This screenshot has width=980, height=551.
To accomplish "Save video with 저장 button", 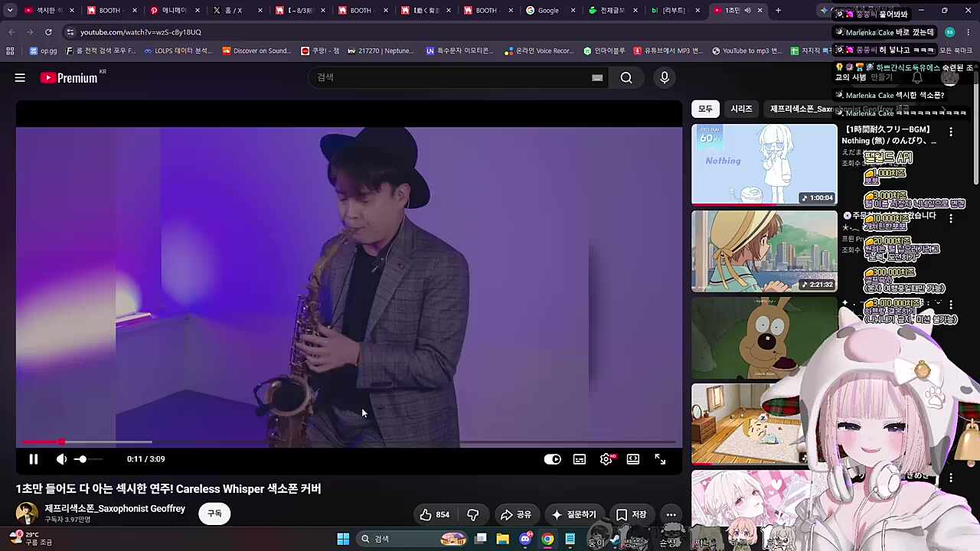I will pos(632,514).
